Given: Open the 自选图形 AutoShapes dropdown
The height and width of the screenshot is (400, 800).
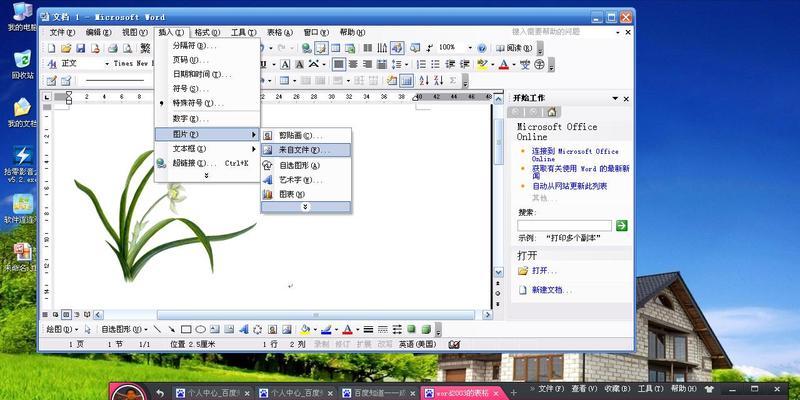Looking at the screenshot, I should 124,329.
